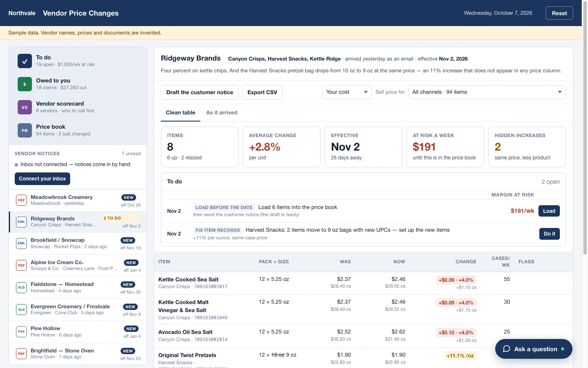Click the Average Change card
The height and width of the screenshot is (368, 588).
(x=281, y=147)
